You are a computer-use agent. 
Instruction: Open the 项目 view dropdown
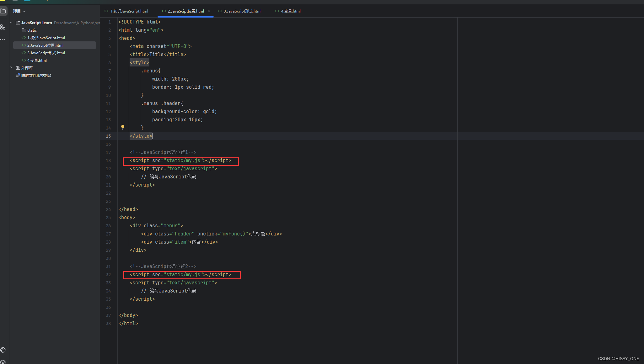point(19,11)
